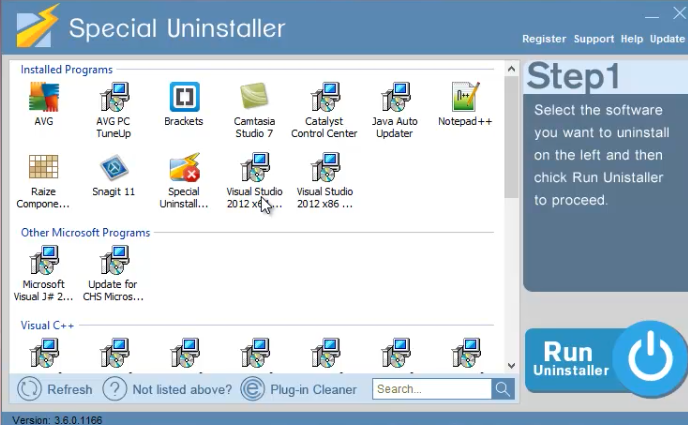The width and height of the screenshot is (688, 425).
Task: Click the search magnifier button
Action: tap(503, 389)
